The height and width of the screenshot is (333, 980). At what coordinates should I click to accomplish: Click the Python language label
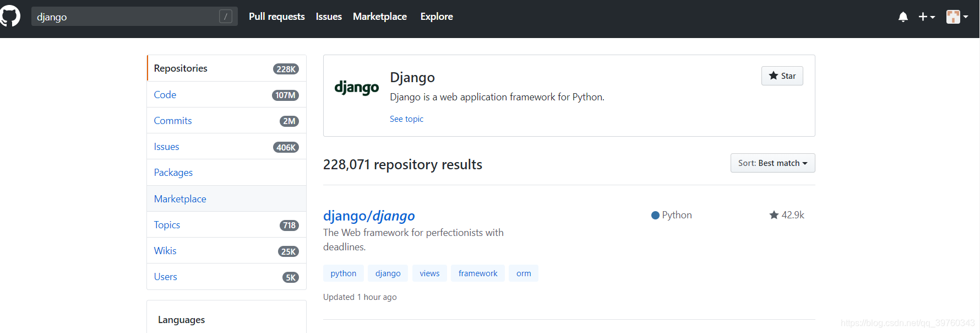pyautogui.click(x=672, y=215)
